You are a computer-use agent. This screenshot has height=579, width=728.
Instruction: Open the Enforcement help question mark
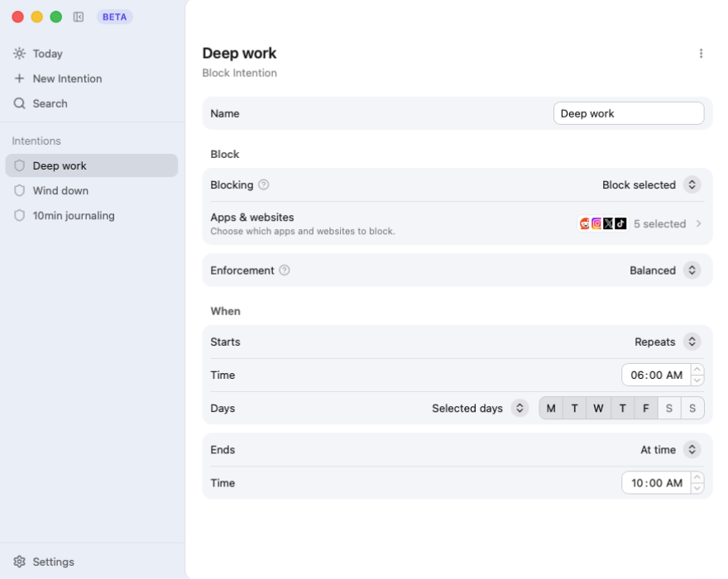pyautogui.click(x=285, y=270)
